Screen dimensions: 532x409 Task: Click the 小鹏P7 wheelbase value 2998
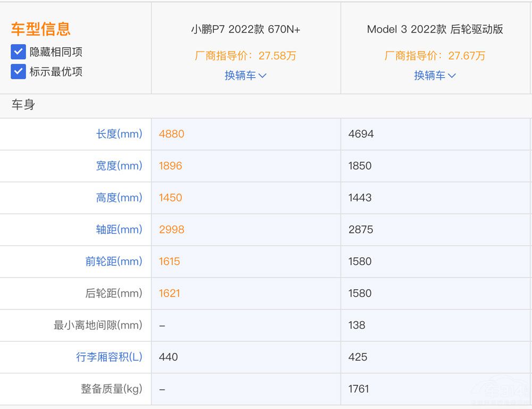pos(171,230)
